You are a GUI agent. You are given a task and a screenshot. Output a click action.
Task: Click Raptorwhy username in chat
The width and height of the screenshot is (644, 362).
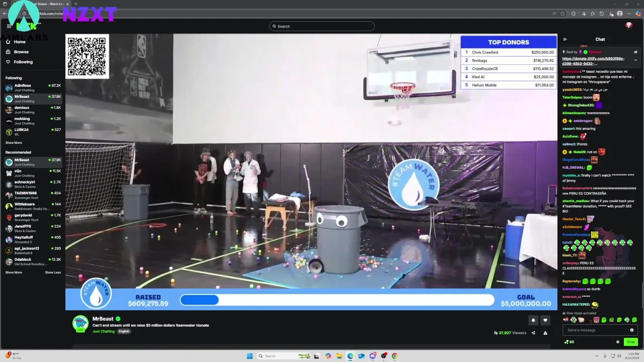(x=572, y=281)
